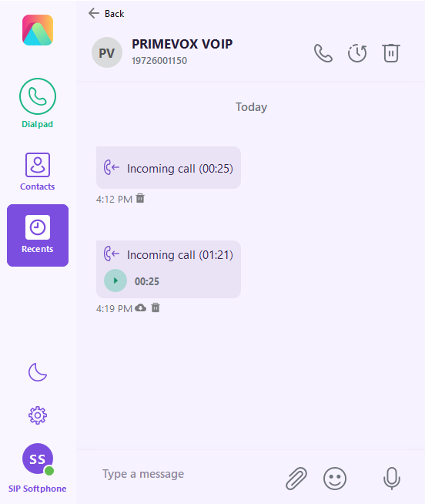
Task: Attach a file with the paperclip icon
Action: [x=296, y=478]
